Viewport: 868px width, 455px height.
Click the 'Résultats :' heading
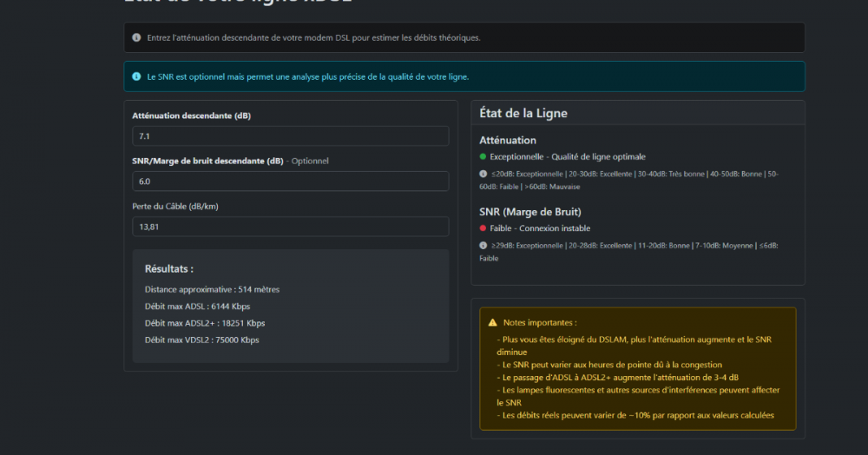[168, 269]
